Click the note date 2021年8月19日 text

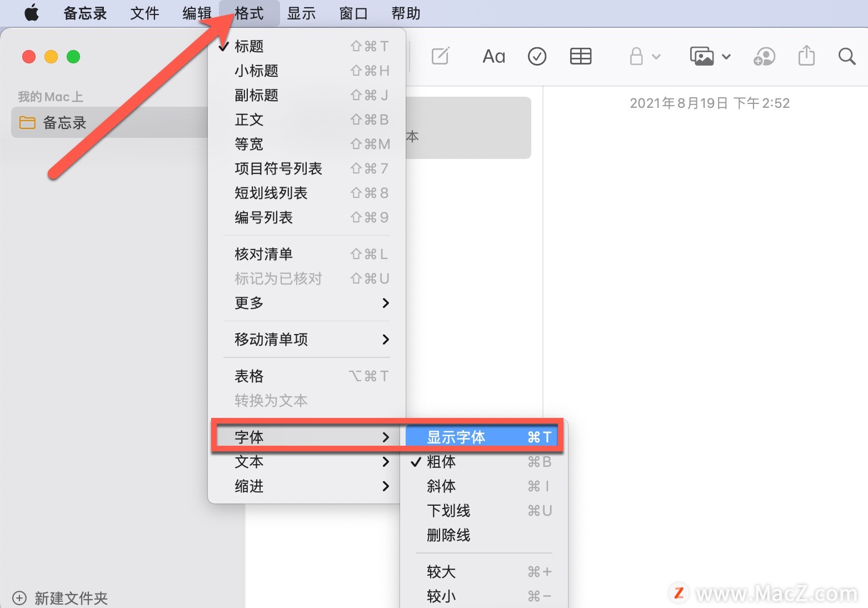(710, 103)
